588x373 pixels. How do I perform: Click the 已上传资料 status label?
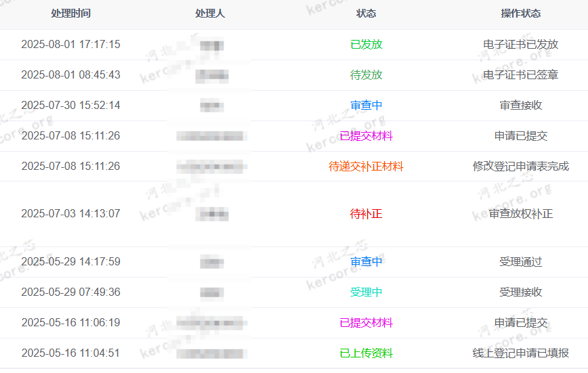366,353
